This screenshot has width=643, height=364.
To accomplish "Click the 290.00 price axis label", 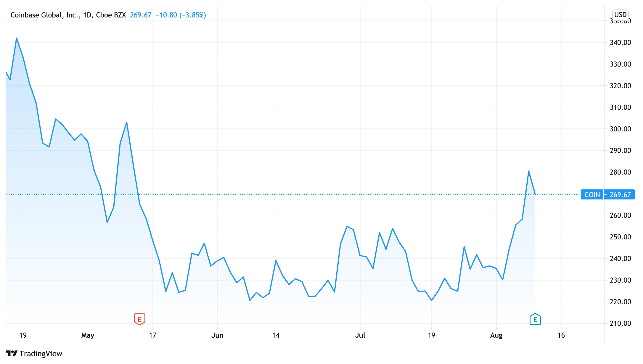I will tap(621, 151).
